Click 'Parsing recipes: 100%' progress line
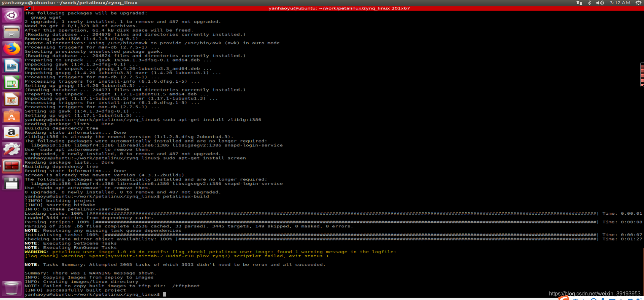Image resolution: width=644 pixels, height=300 pixels. 333,222
